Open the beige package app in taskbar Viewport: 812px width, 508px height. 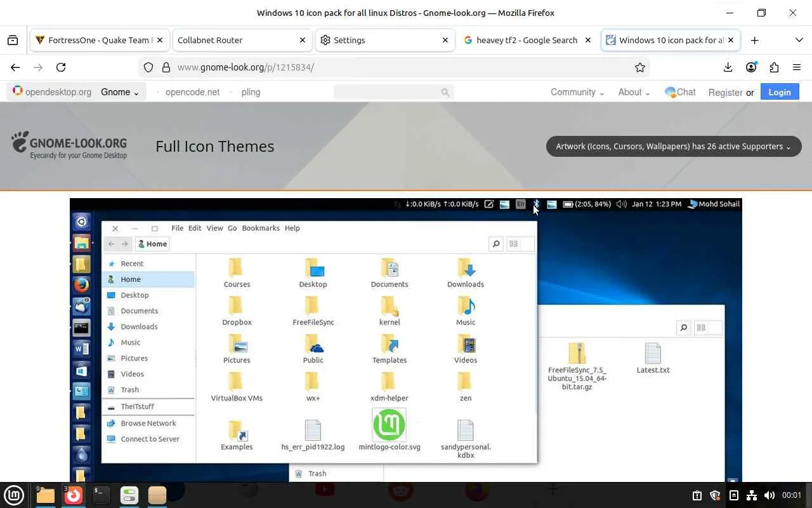[x=157, y=495]
